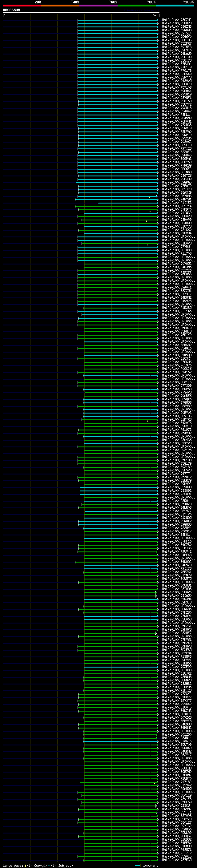Open hit UniRef100_Q8MQS7

point(177,836)
